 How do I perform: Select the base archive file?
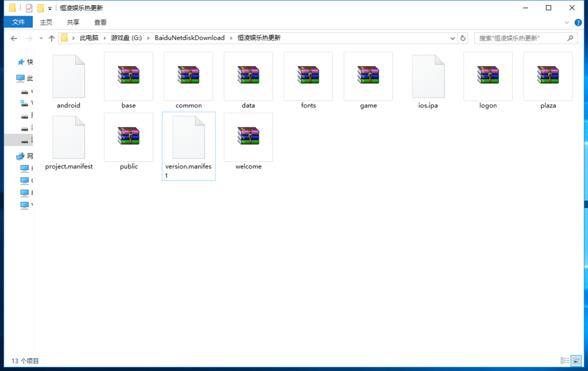129,76
